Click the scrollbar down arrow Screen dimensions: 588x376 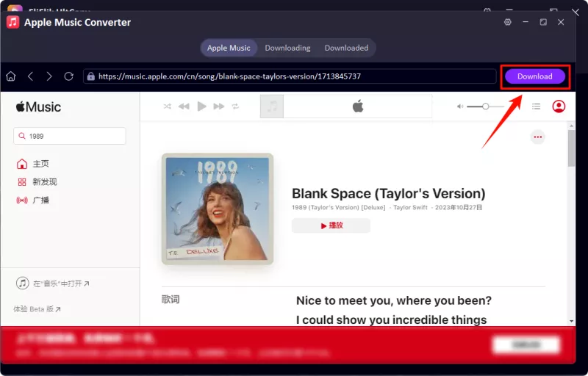(572, 321)
